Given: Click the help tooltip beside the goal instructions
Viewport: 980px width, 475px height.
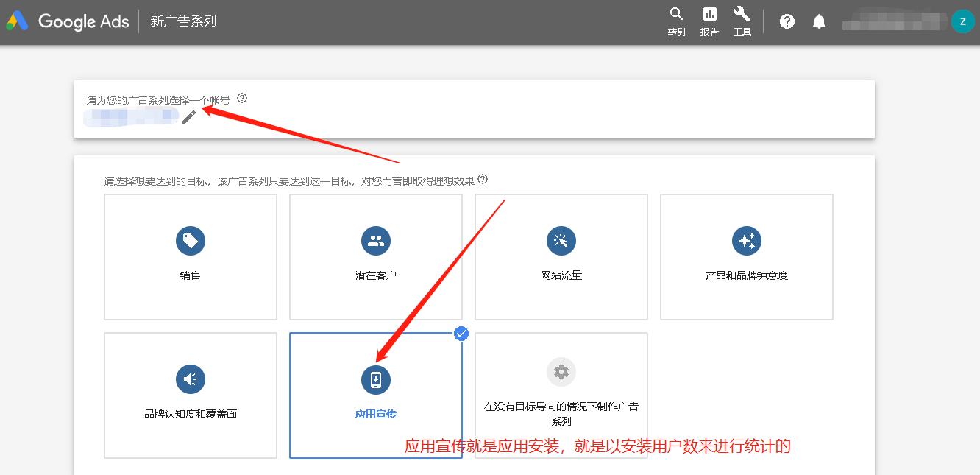Looking at the screenshot, I should tap(483, 177).
